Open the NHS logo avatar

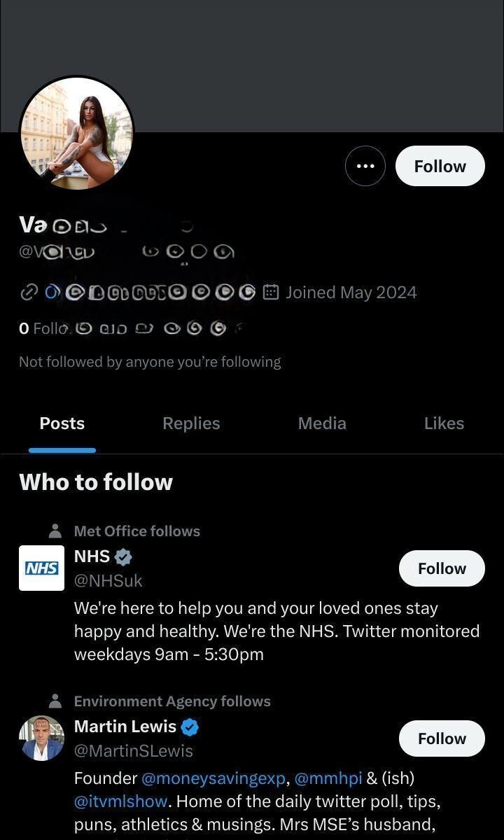[41, 568]
